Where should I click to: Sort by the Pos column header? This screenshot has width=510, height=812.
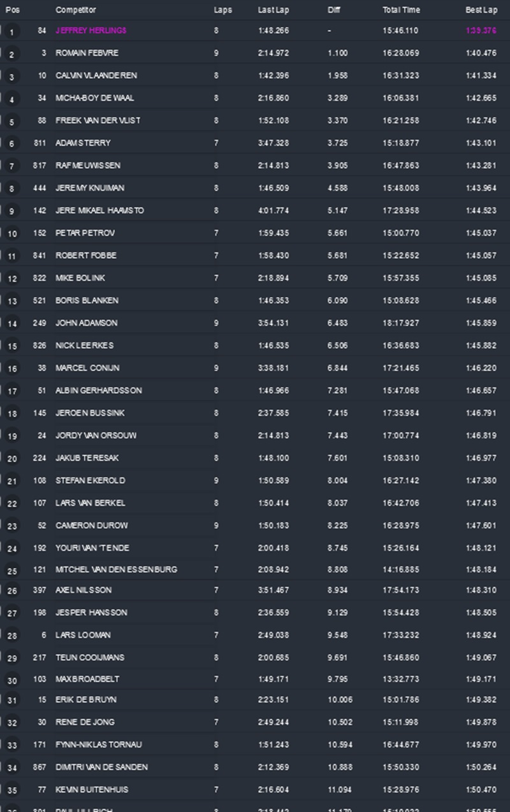pyautogui.click(x=13, y=10)
